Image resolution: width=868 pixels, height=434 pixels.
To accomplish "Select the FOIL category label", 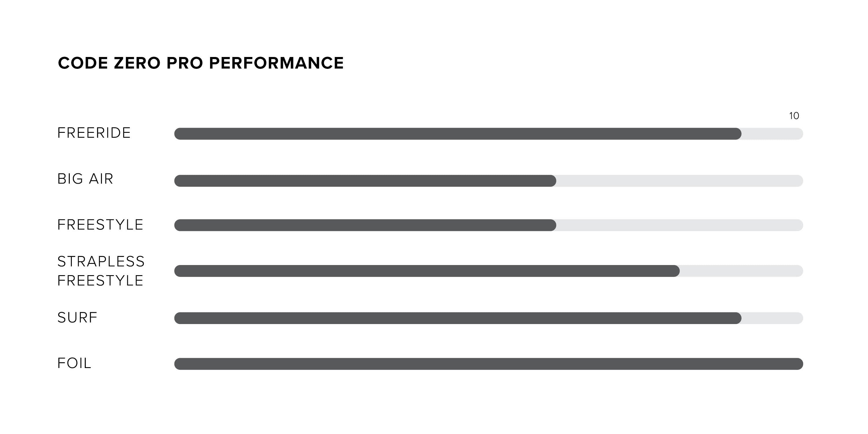I will coord(74,363).
